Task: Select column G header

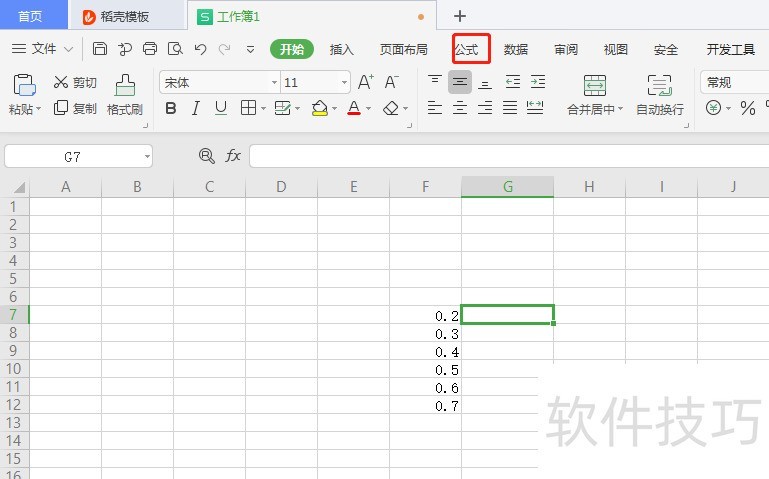Action: pyautogui.click(x=508, y=187)
